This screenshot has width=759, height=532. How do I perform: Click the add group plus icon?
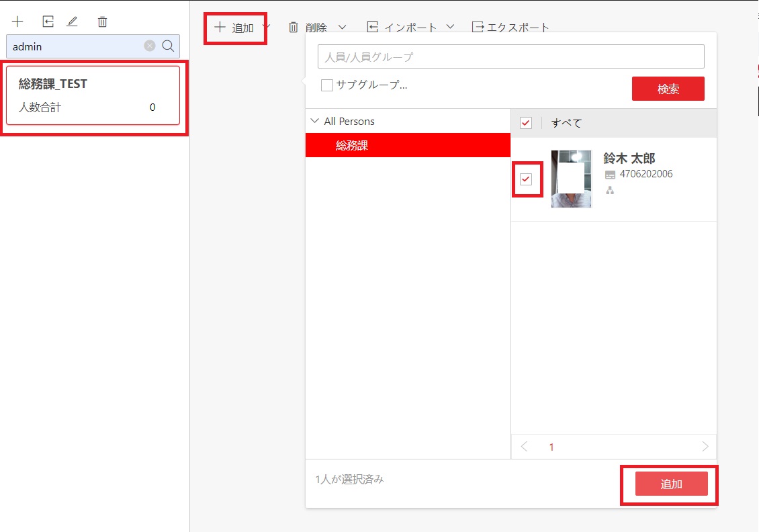pyautogui.click(x=17, y=21)
